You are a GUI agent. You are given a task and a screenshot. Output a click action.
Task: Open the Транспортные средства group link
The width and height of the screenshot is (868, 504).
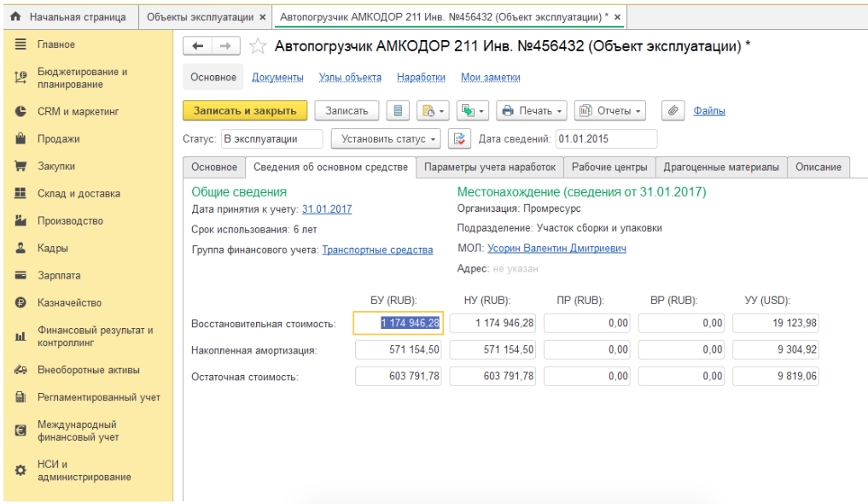[377, 249]
